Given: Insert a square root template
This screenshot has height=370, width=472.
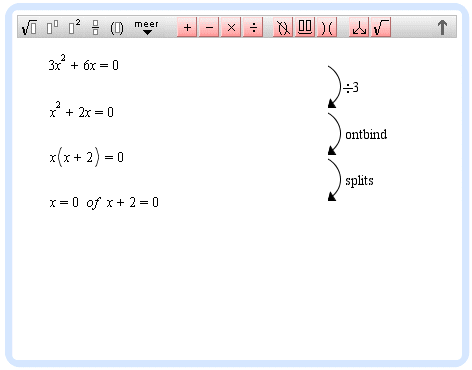Looking at the screenshot, I should click(29, 27).
